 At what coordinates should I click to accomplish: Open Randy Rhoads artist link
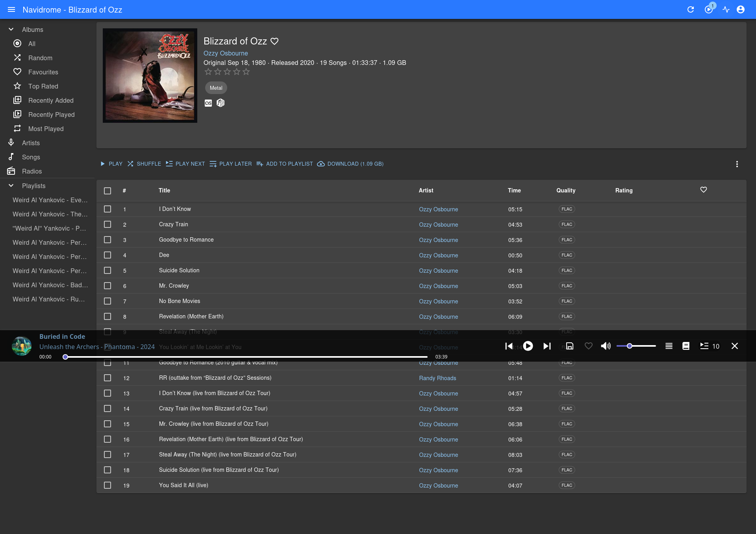click(437, 378)
